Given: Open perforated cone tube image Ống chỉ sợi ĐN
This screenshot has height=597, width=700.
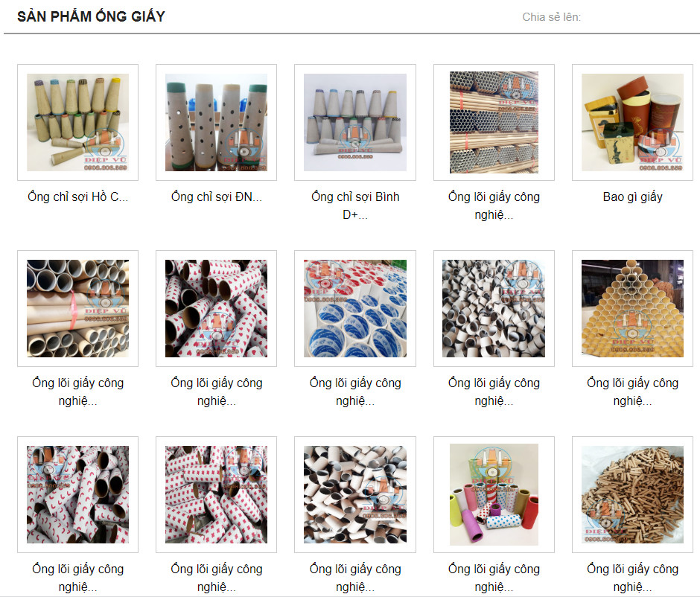Looking at the screenshot, I should (216, 122).
